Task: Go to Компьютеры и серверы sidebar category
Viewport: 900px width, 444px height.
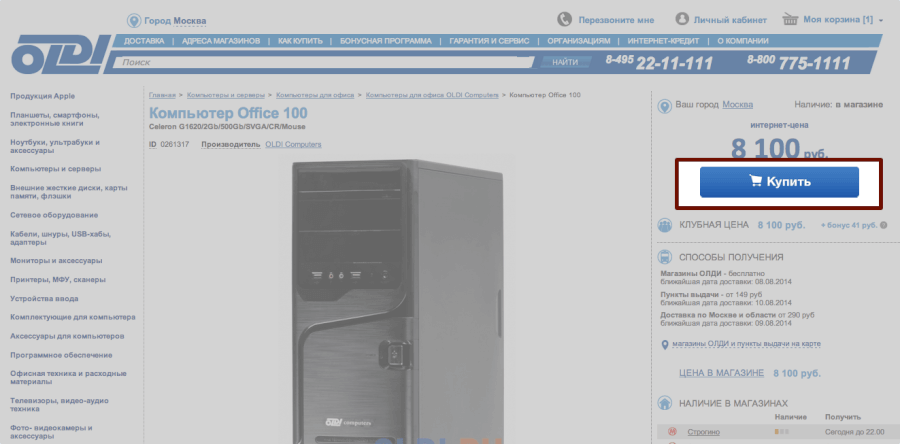Action: 55,169
